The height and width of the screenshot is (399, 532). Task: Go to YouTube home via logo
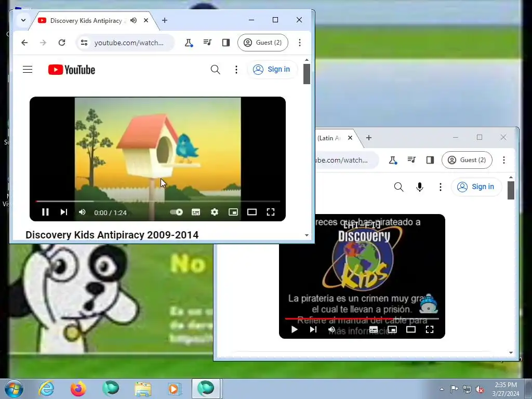(x=72, y=70)
